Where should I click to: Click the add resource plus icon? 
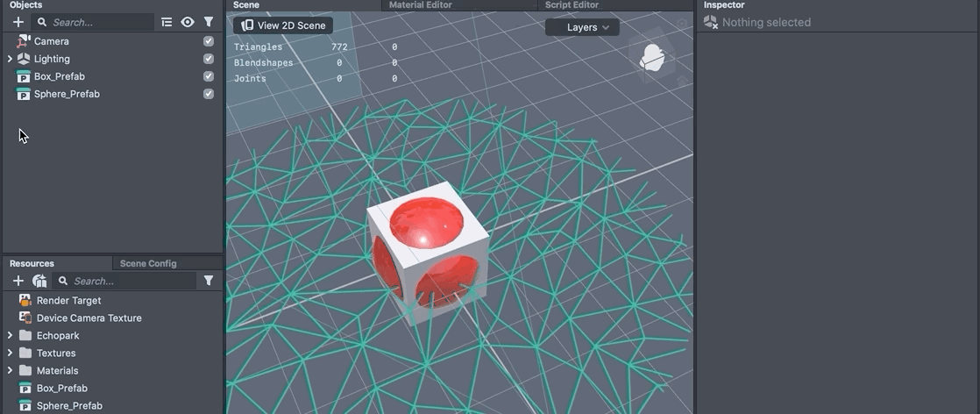18,281
